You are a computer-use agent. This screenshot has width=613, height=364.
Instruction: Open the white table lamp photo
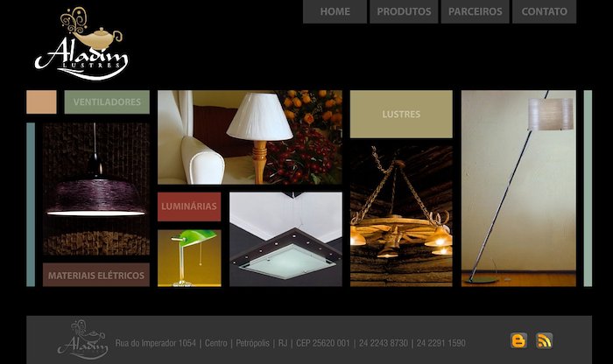pyautogui.click(x=250, y=137)
